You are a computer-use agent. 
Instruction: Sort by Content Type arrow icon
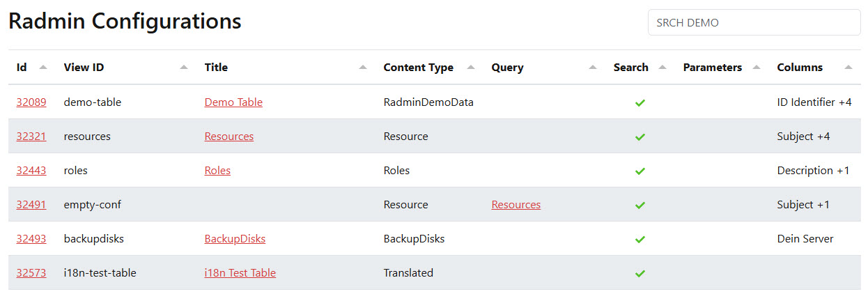click(x=471, y=68)
